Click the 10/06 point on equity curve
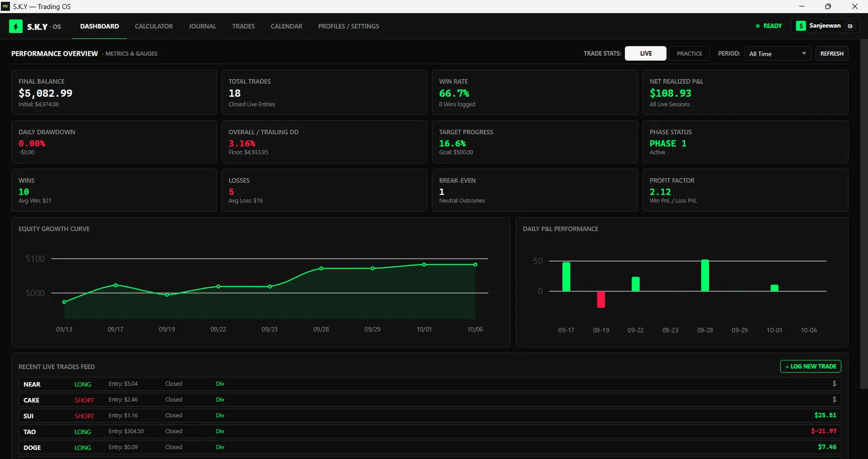This screenshot has width=868, height=459. pos(475,264)
